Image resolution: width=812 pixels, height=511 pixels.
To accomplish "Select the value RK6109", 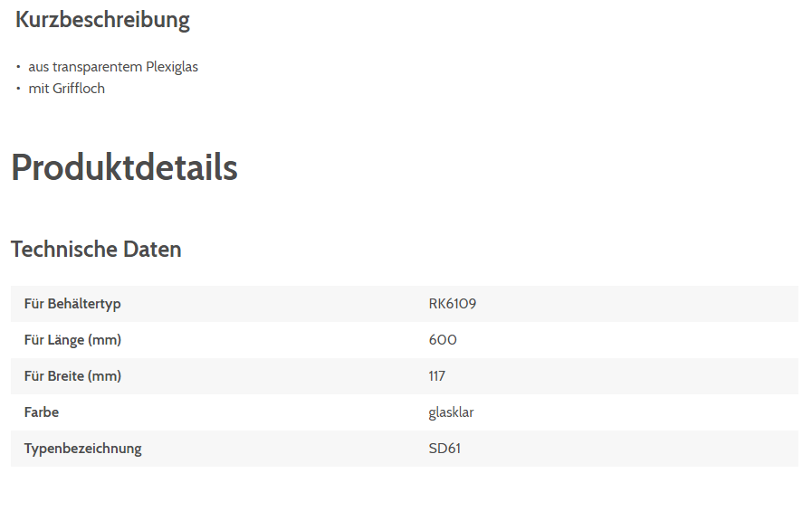I will (453, 304).
